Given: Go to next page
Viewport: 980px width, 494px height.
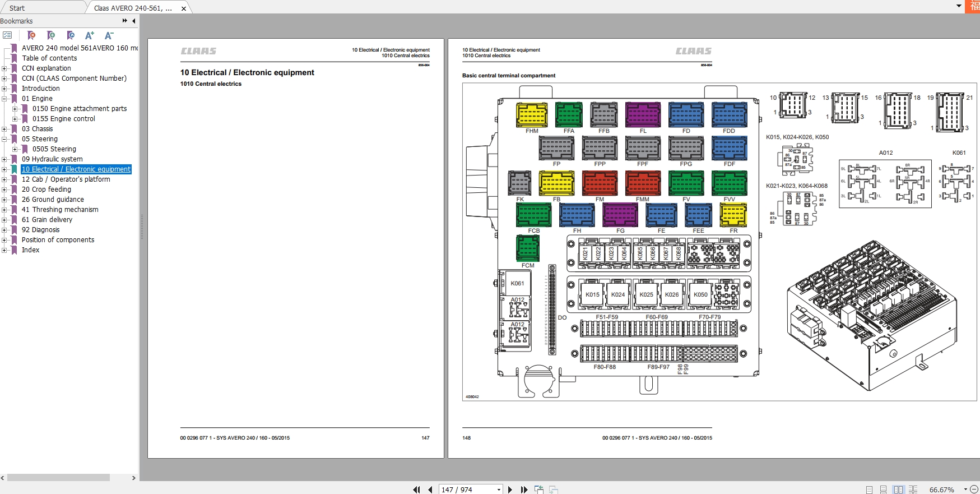Looking at the screenshot, I should (x=510, y=490).
